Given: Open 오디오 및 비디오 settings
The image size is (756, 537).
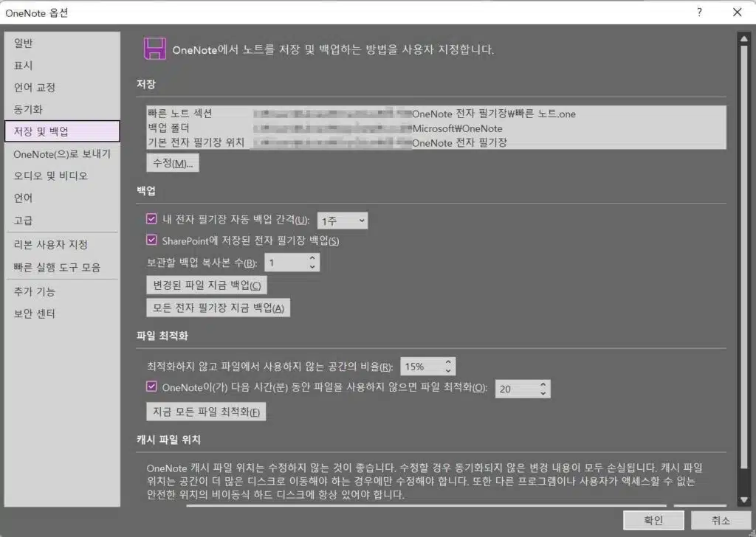Looking at the screenshot, I should pos(62,176).
